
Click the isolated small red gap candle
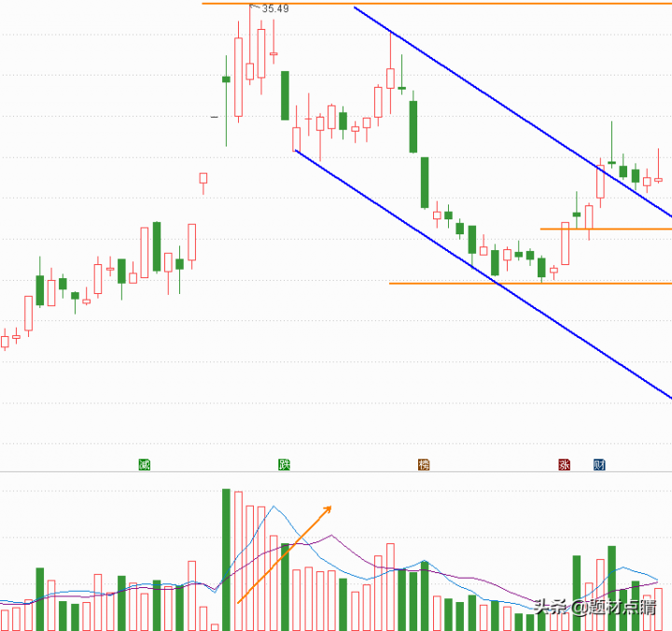(203, 178)
